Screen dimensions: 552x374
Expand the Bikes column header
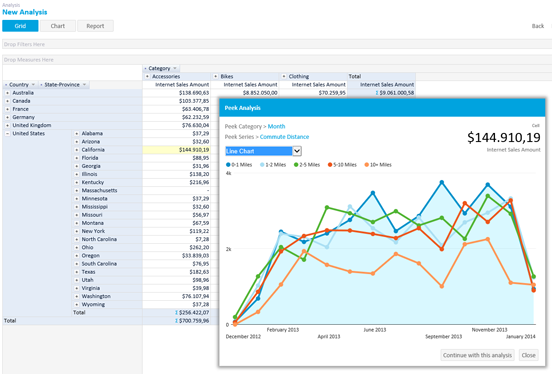(x=216, y=76)
